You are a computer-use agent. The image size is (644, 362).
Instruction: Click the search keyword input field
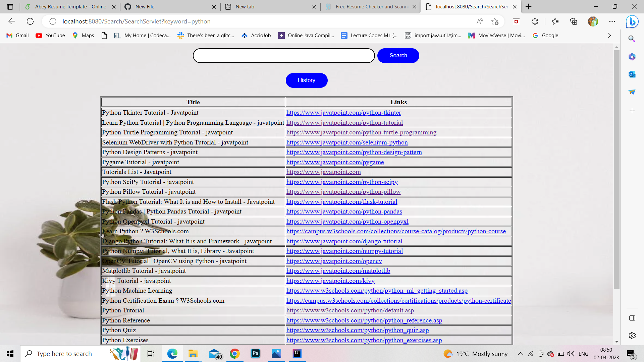coord(284,56)
